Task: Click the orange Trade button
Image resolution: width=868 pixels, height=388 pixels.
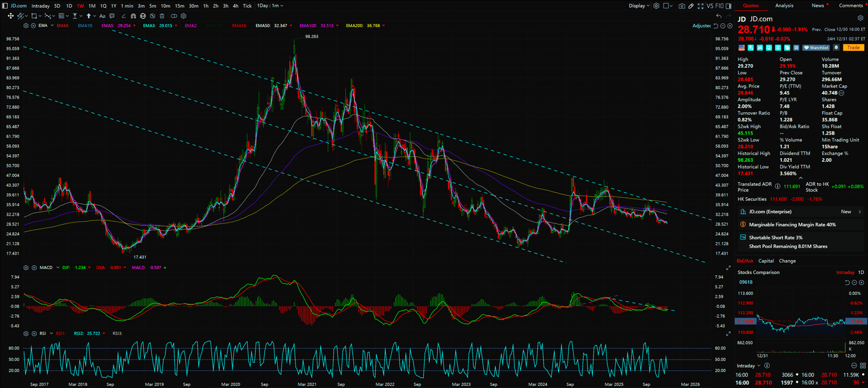Action: 853,48
